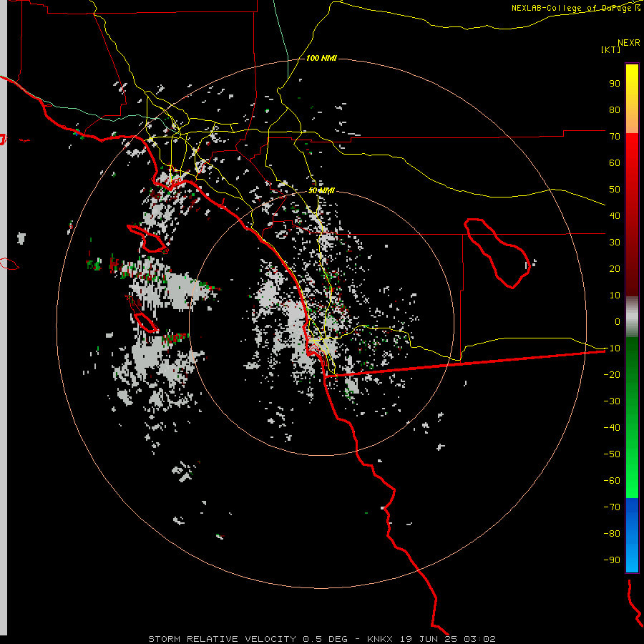Click the 40 value on velocity scale
This screenshot has width=644, height=644.
(x=615, y=215)
